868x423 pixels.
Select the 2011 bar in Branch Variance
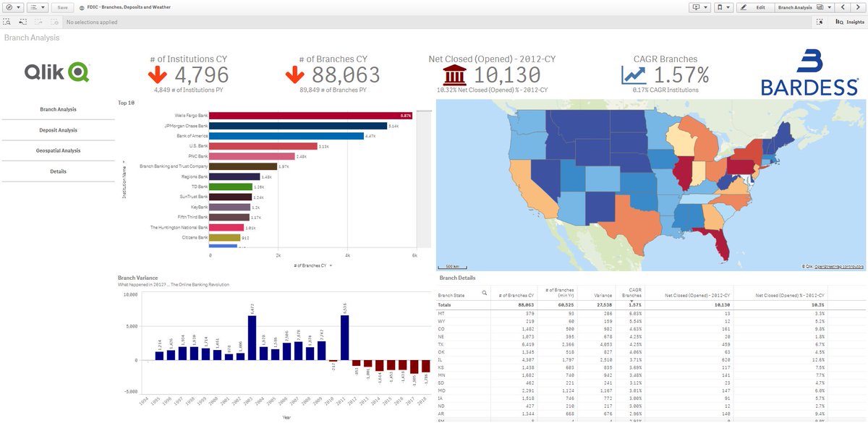345,338
